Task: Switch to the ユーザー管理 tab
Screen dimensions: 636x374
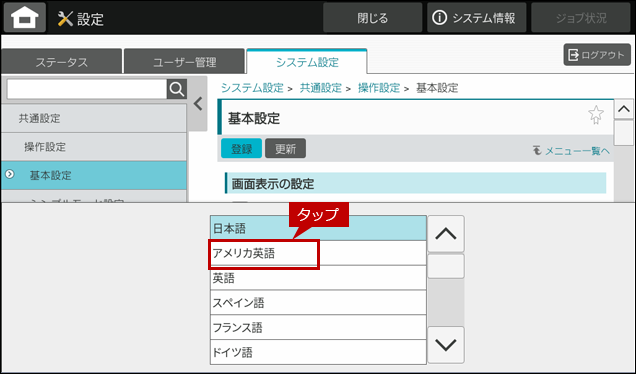Action: (185, 62)
